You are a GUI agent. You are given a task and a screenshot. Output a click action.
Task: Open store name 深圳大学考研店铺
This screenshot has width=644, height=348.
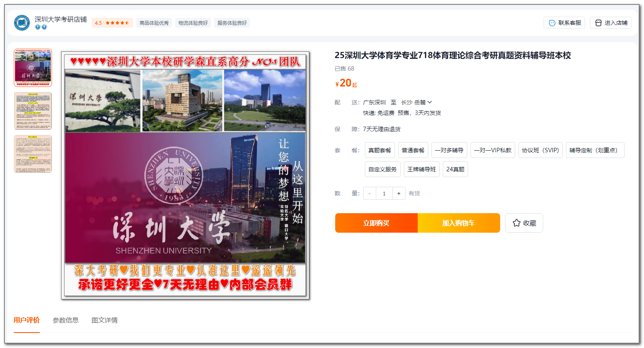click(61, 19)
